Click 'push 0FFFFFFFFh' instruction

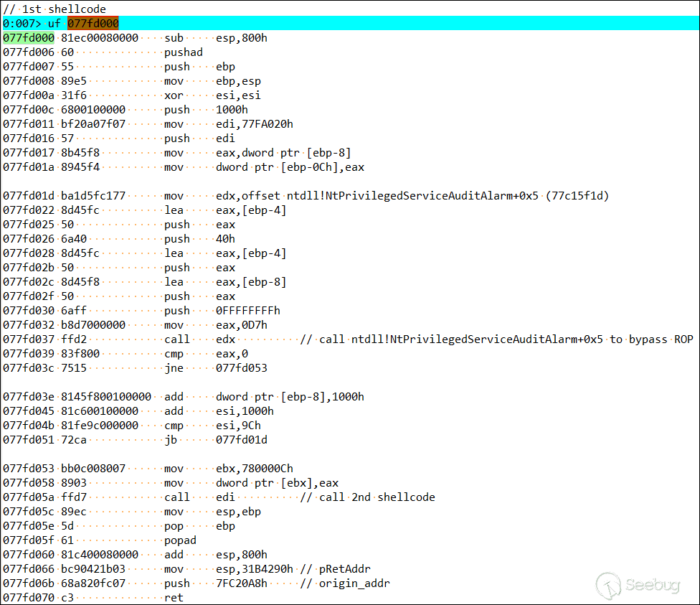point(222,311)
